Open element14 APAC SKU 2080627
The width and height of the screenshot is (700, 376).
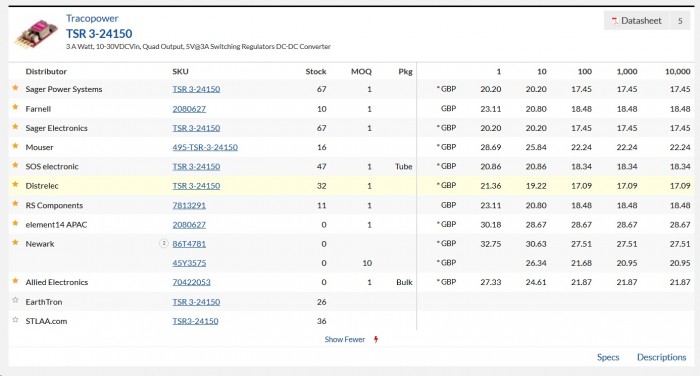tap(189, 225)
